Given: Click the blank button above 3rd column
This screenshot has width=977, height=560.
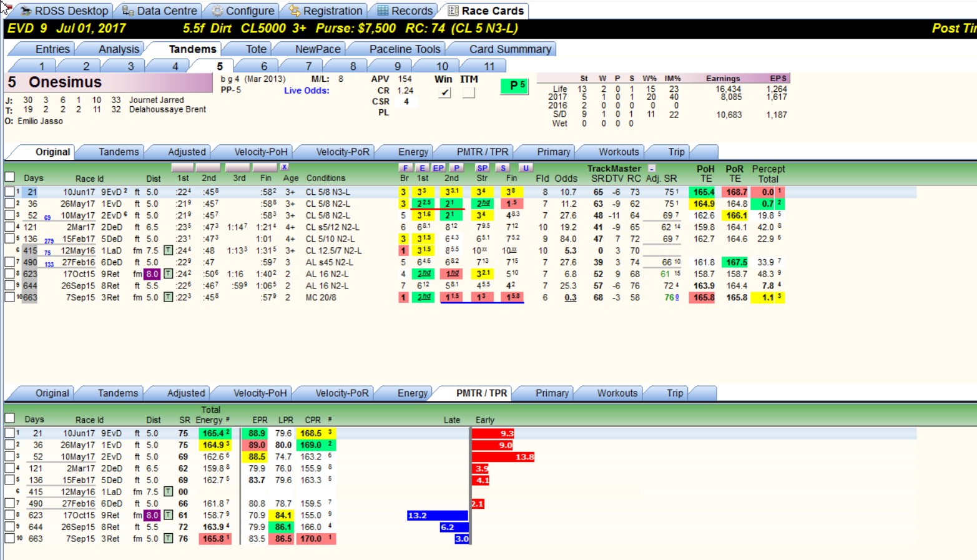Looking at the screenshot, I should coord(237,167).
